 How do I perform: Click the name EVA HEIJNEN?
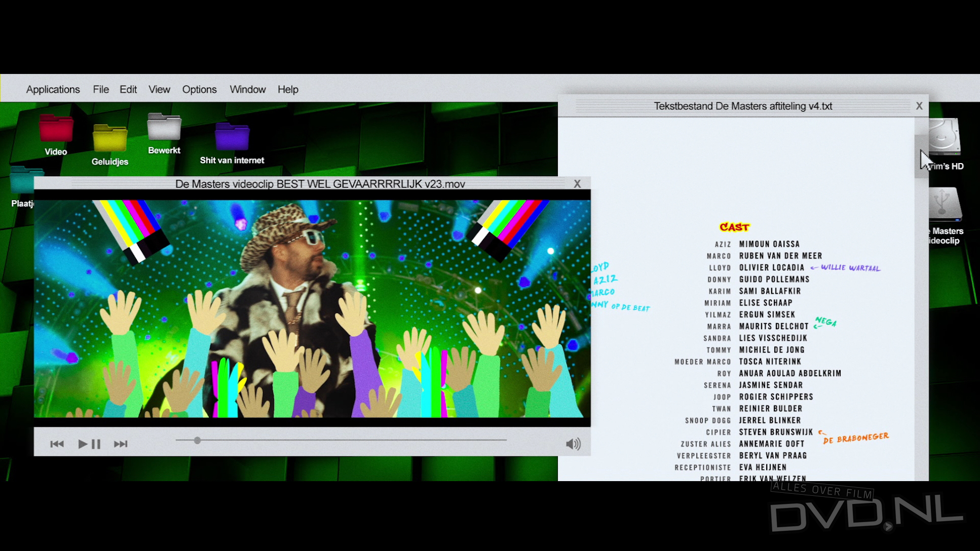[763, 467]
